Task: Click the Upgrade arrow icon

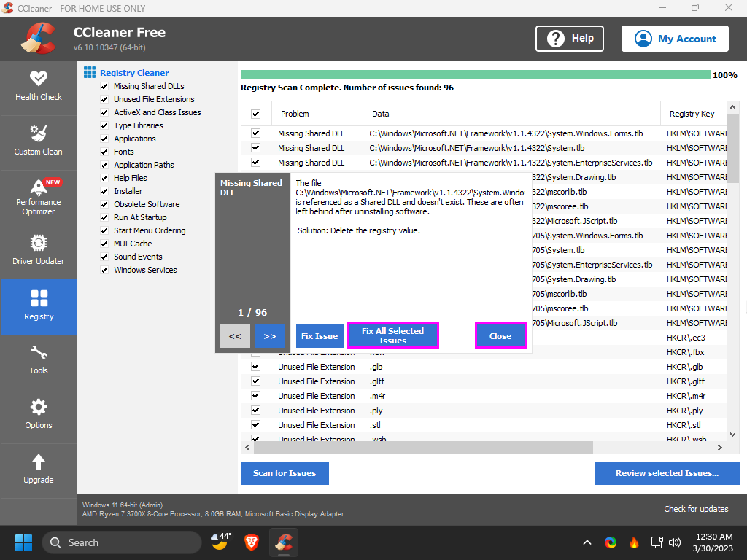Action: pyautogui.click(x=39, y=462)
